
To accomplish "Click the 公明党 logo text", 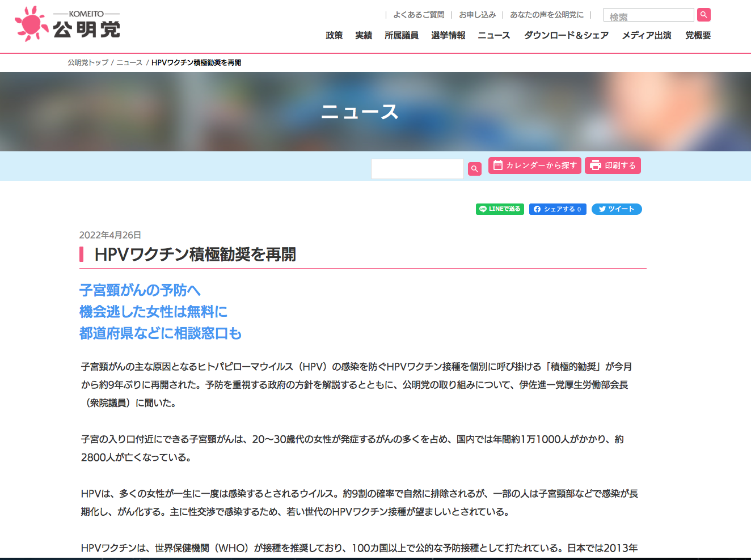I will click(87, 29).
